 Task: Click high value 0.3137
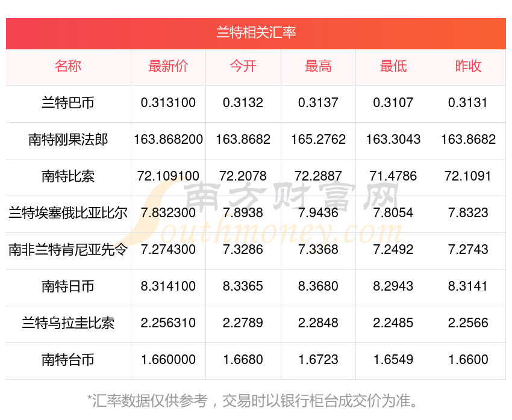coord(318,103)
